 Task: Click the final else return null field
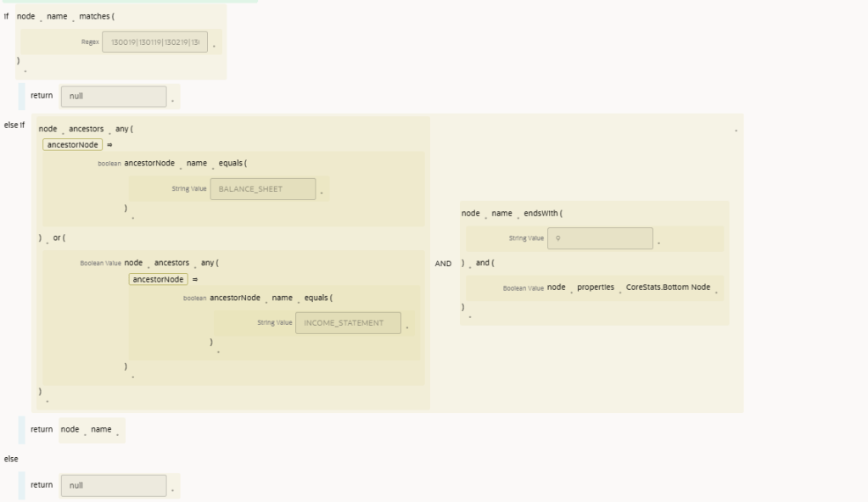click(113, 486)
